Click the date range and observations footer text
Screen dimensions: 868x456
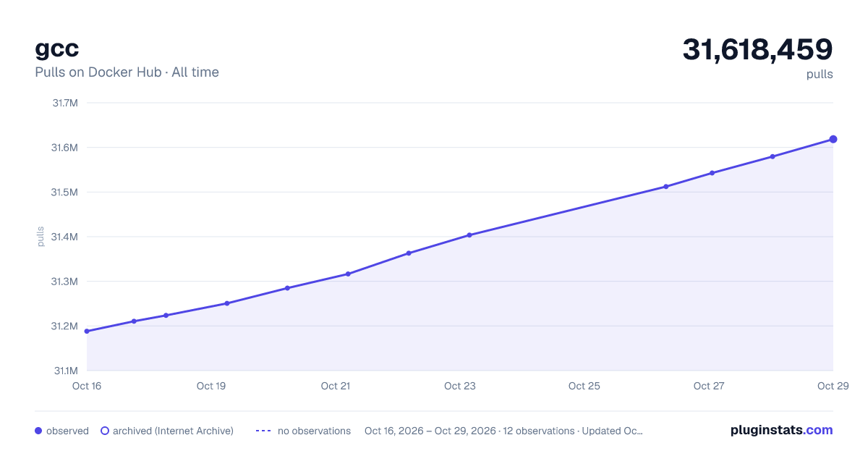coord(503,431)
